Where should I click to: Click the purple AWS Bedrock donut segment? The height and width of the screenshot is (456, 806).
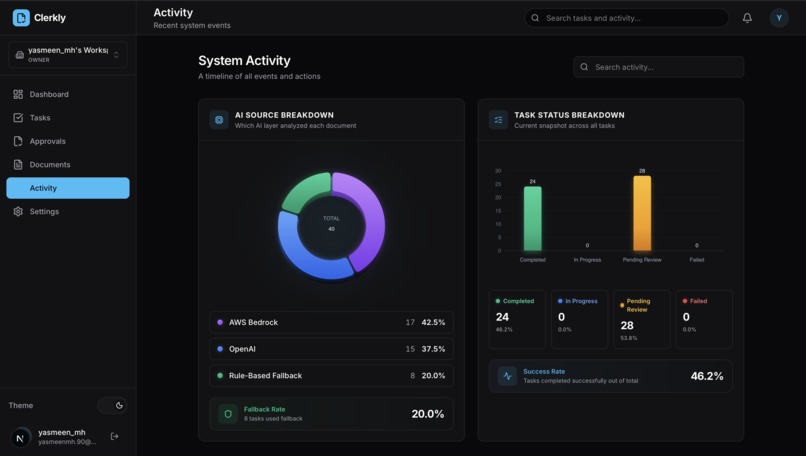[374, 216]
